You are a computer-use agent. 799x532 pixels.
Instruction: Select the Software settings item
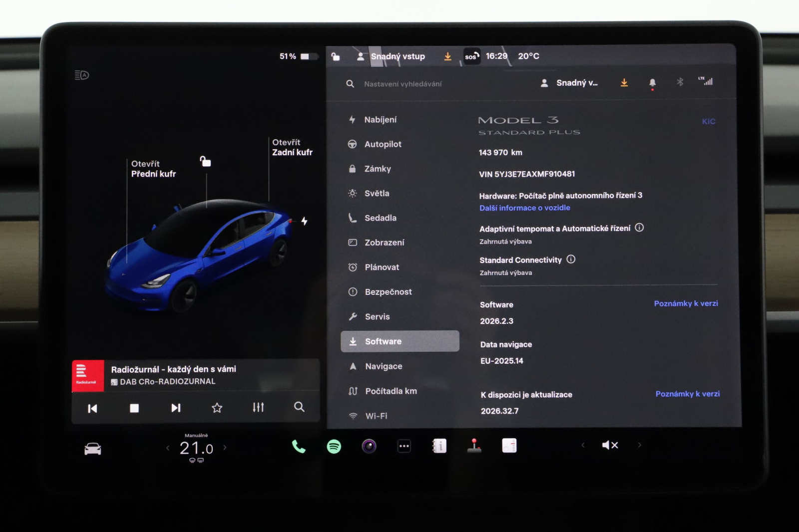(399, 341)
